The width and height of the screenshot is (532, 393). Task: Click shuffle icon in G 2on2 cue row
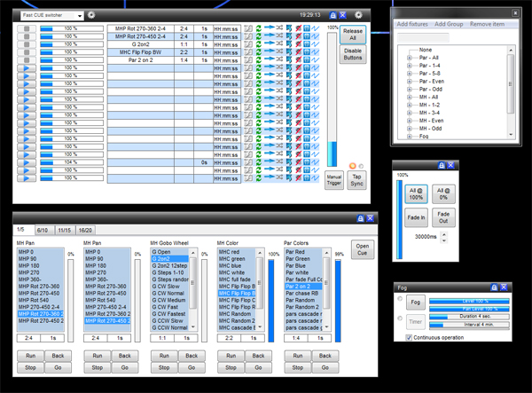(x=279, y=43)
